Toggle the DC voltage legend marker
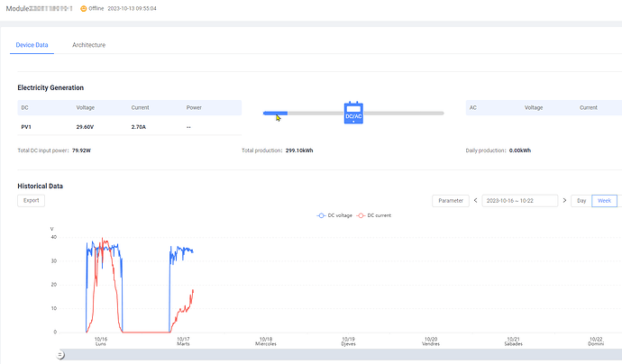Image resolution: width=622 pixels, height=364 pixels. coord(321,215)
